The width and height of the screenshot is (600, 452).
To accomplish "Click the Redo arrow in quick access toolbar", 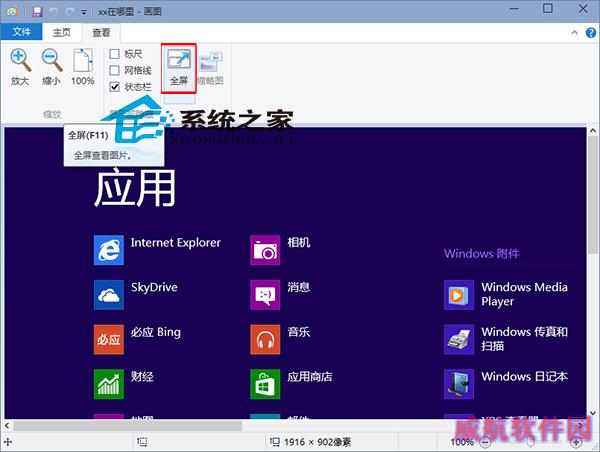I will [x=69, y=12].
